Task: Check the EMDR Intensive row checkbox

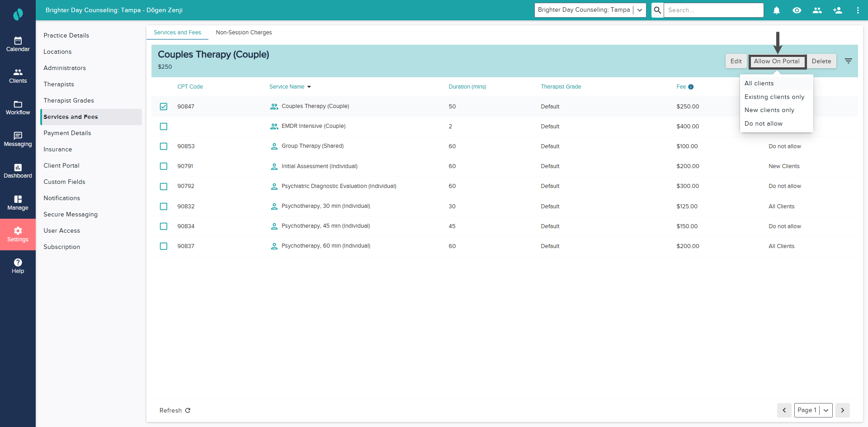Action: coord(164,127)
